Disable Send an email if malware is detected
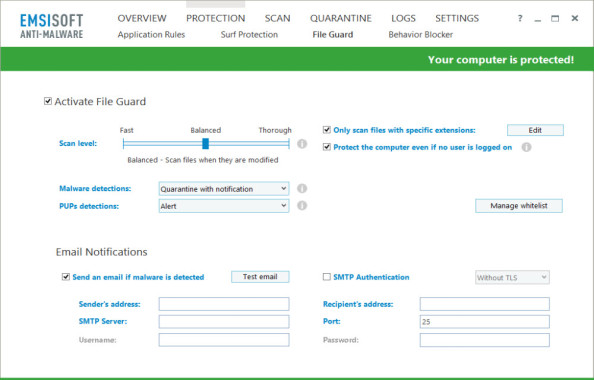This screenshot has width=594, height=380. tap(66, 277)
